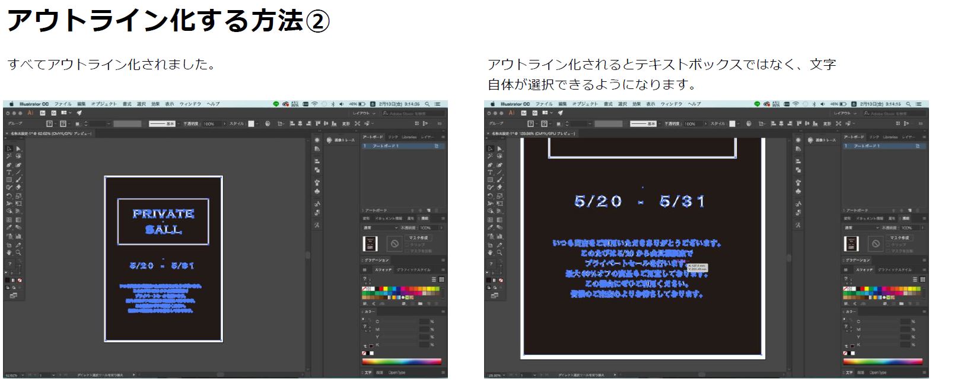Pick a color from spectrum bar, right screenshot
The width and height of the screenshot is (980, 382).
(883, 361)
